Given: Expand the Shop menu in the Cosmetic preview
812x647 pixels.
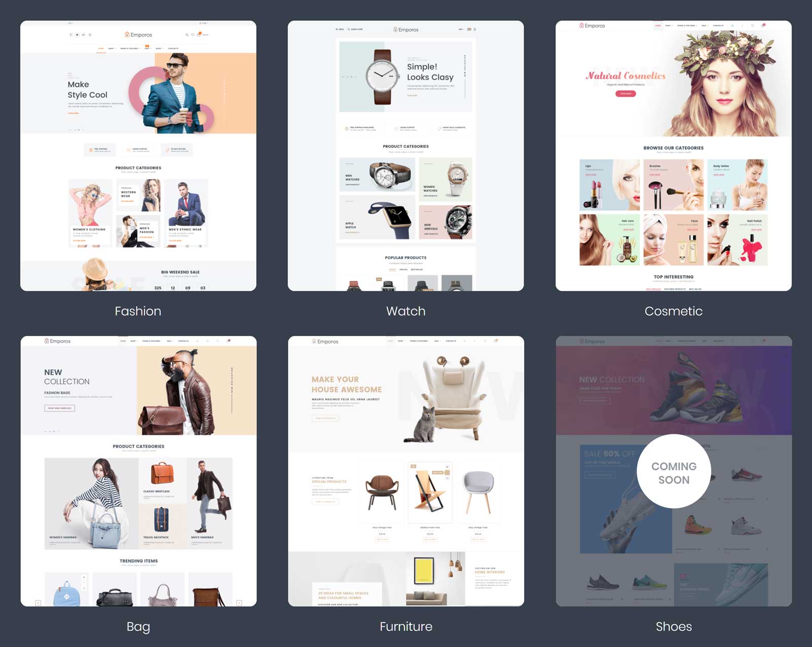Looking at the screenshot, I should pos(668,25).
